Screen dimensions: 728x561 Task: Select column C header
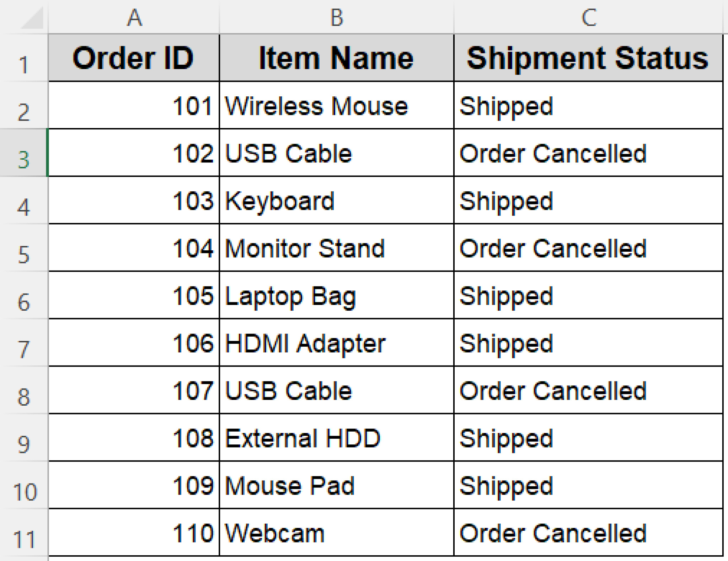tap(588, 17)
